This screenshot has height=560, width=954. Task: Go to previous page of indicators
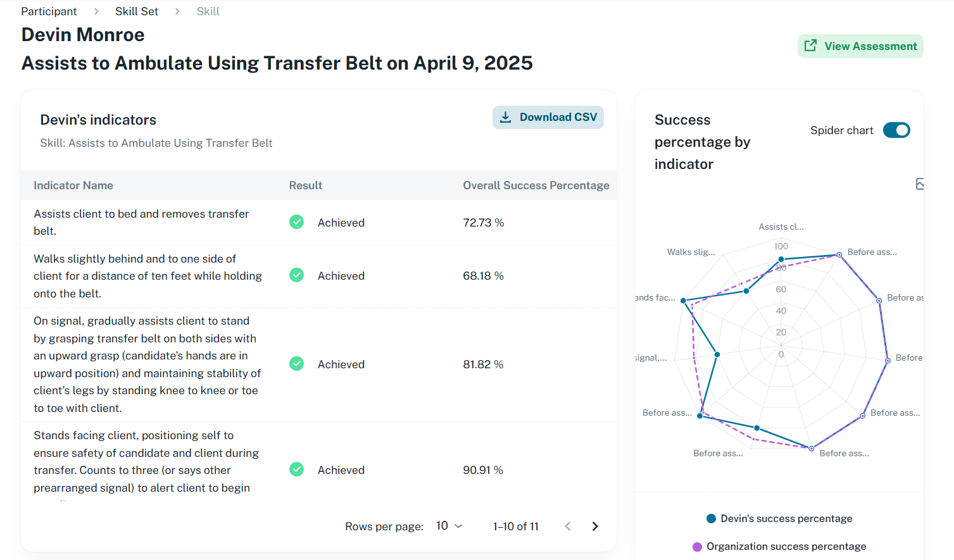pos(568,526)
